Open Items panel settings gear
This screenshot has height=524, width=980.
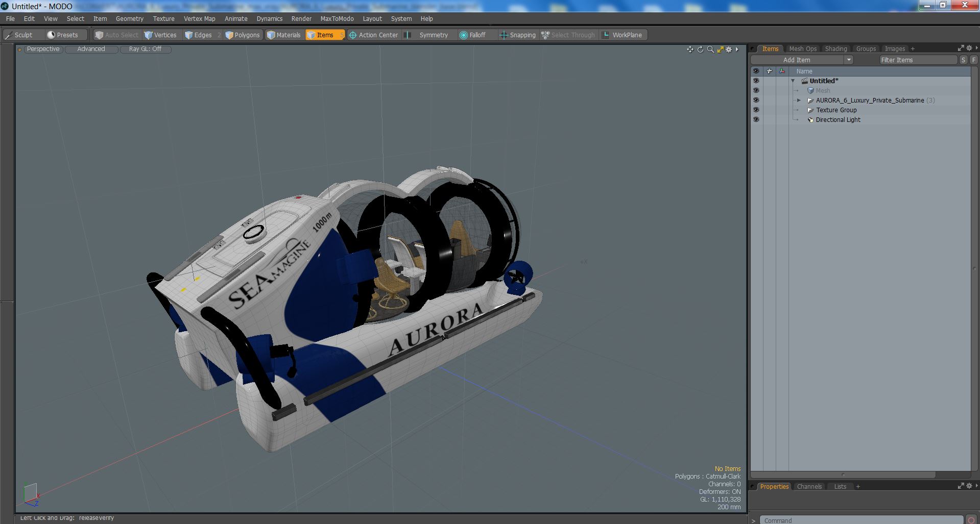pyautogui.click(x=969, y=48)
